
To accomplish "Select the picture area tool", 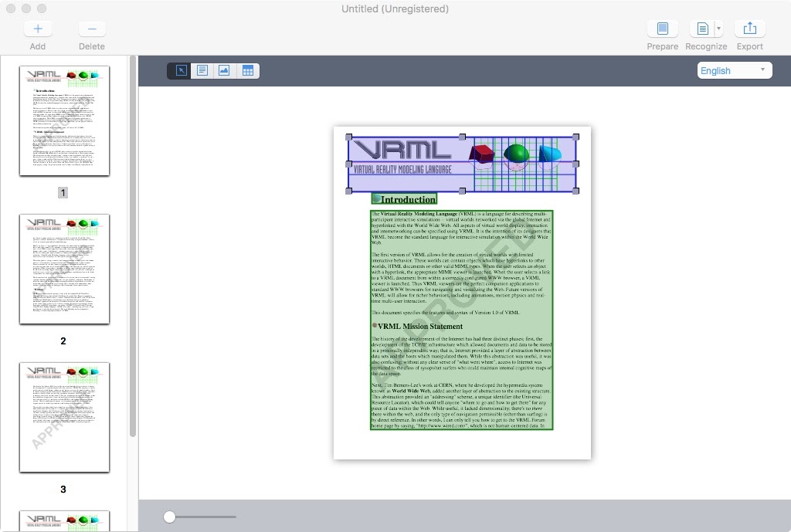I will click(224, 70).
